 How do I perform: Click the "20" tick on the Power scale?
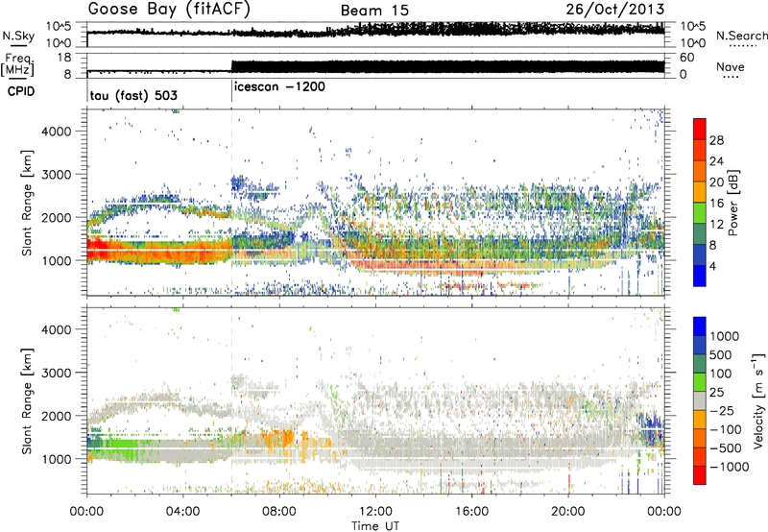click(x=716, y=182)
